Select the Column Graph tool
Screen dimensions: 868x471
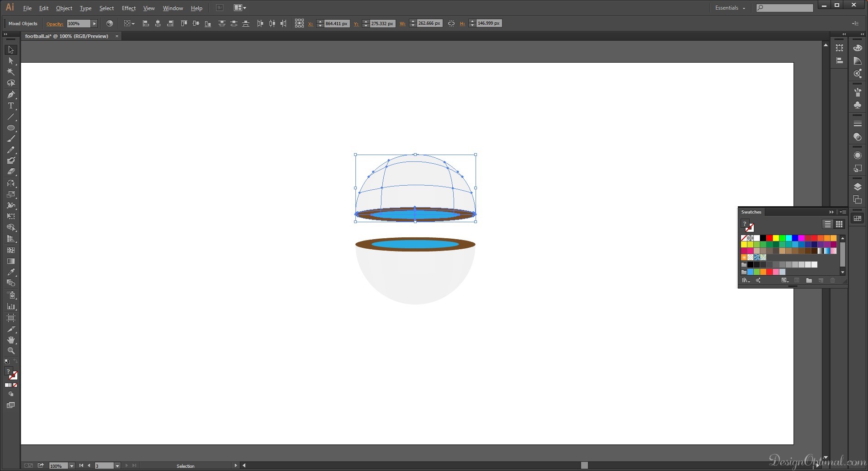11,306
